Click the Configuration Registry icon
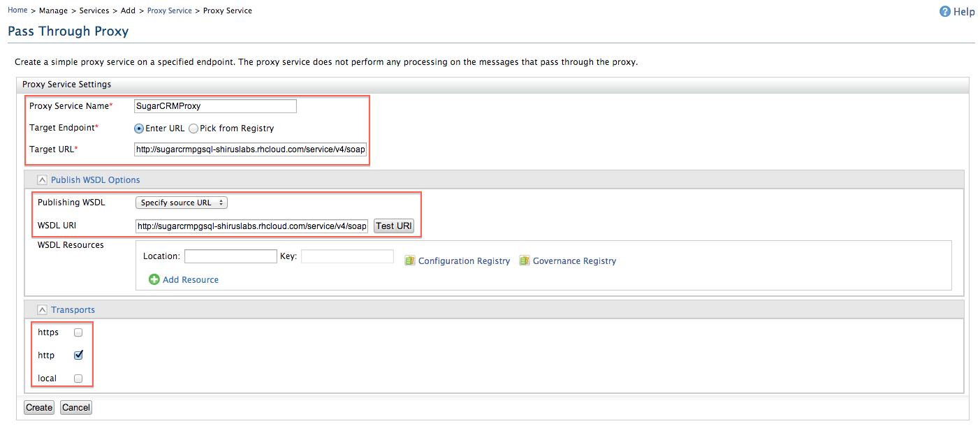980x426 pixels. 410,260
